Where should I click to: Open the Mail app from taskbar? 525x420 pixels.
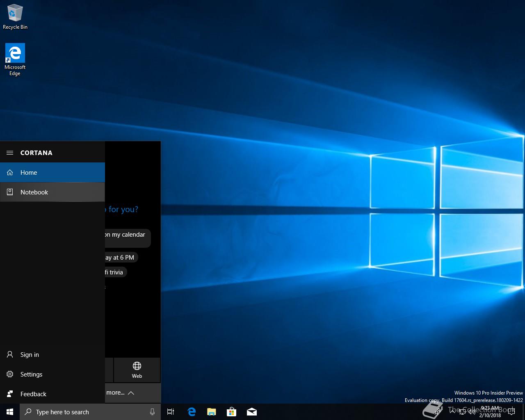point(251,412)
